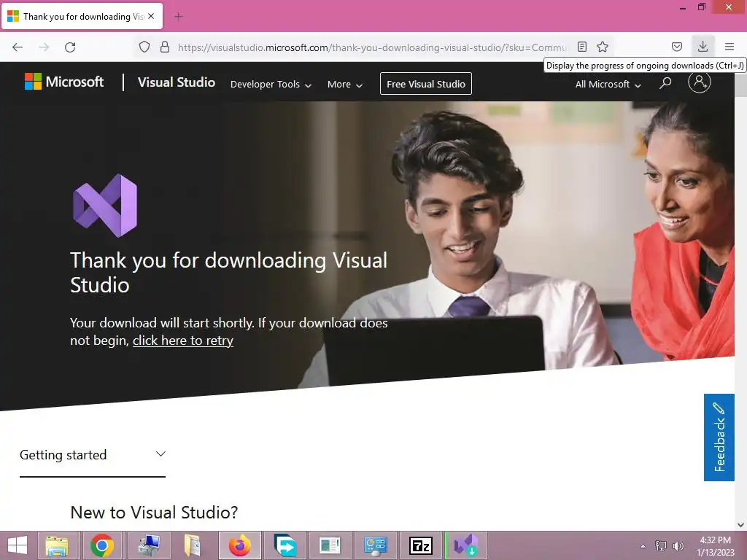Screen dimensions: 747x560
Task: Click the Microsoft logo in header
Action: point(64,82)
